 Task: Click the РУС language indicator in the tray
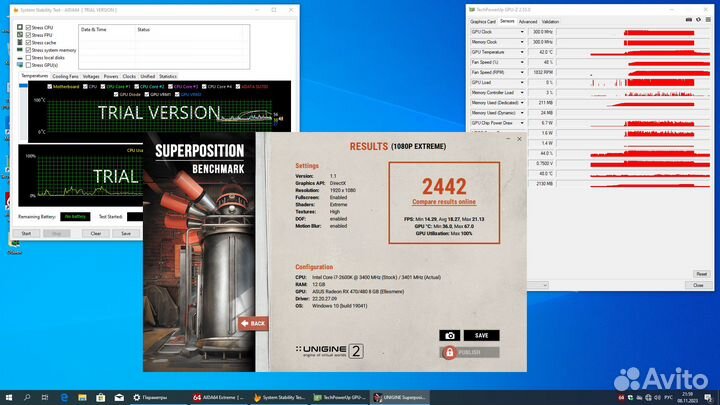click(669, 398)
